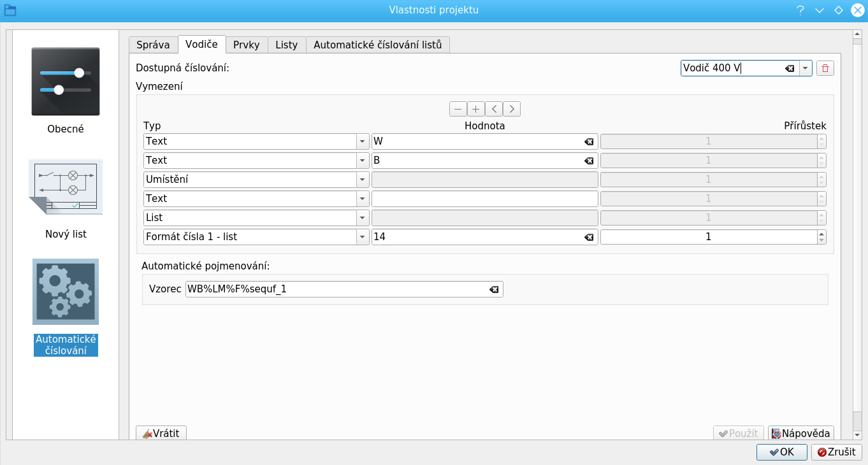This screenshot has width=868, height=465.
Task: Open the Obecné settings section icon
Action: point(66,82)
